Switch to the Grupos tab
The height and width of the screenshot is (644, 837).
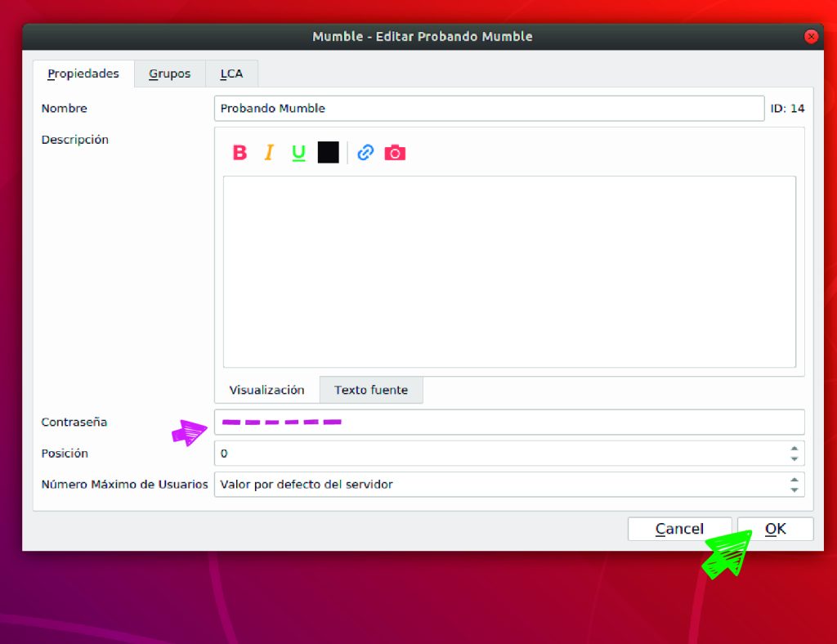(x=170, y=74)
